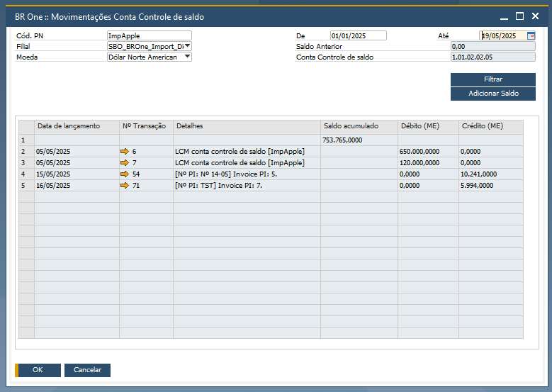Select row 3 LCM conta controle details

coord(247,163)
